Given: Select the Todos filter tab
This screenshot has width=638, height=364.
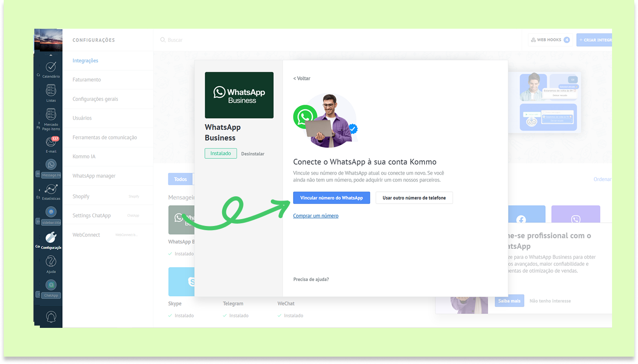Looking at the screenshot, I should (x=180, y=179).
